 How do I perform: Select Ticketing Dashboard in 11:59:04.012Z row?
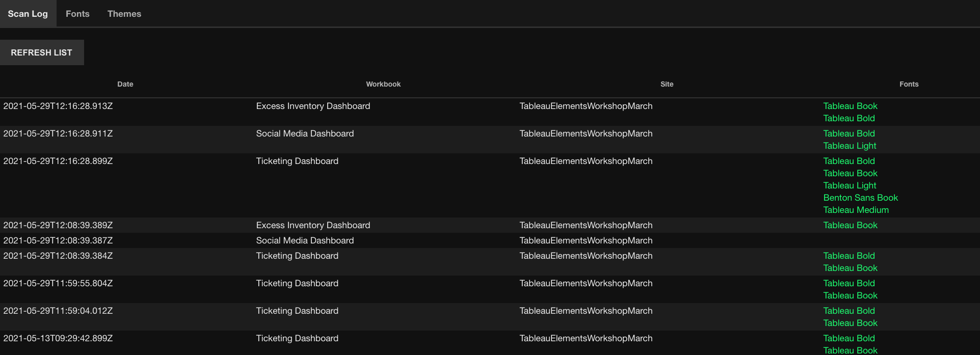[297, 311]
